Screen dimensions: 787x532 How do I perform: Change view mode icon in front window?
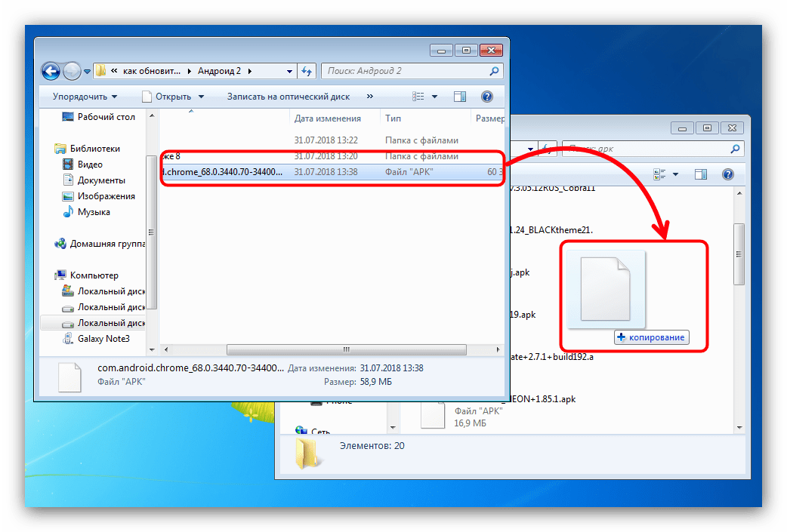419,97
